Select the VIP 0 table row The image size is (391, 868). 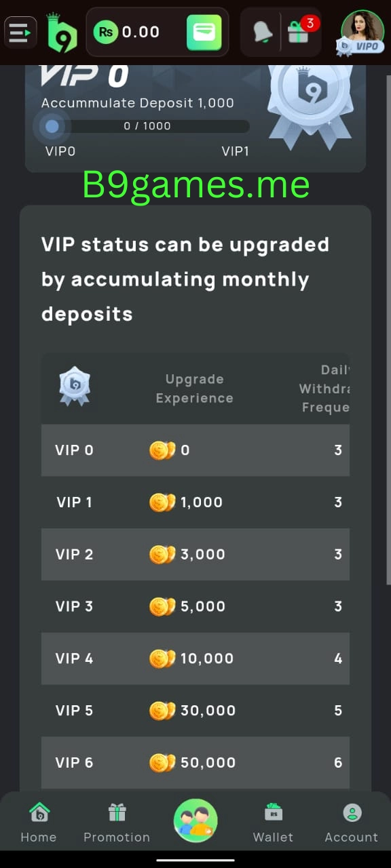pos(195,450)
